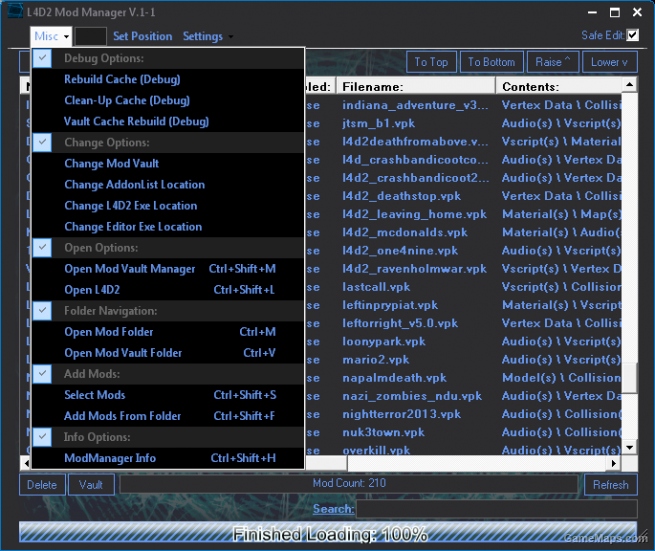Select the l4d2_mcdonalds.vpk file
The height and width of the screenshot is (551, 655).
coord(405,232)
